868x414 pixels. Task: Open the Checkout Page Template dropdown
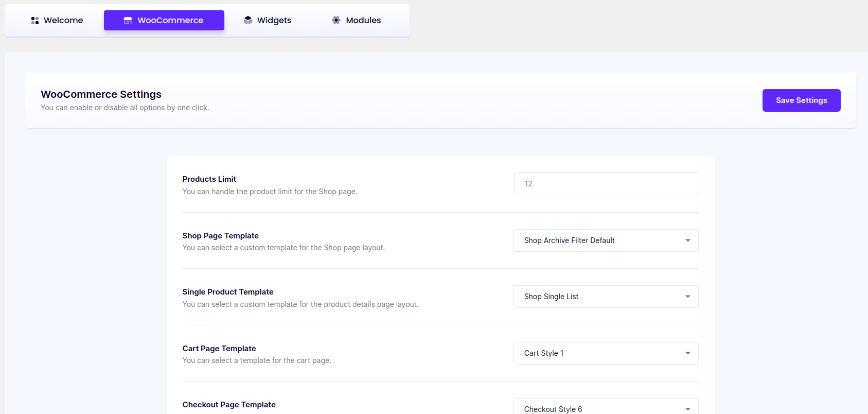(x=606, y=407)
